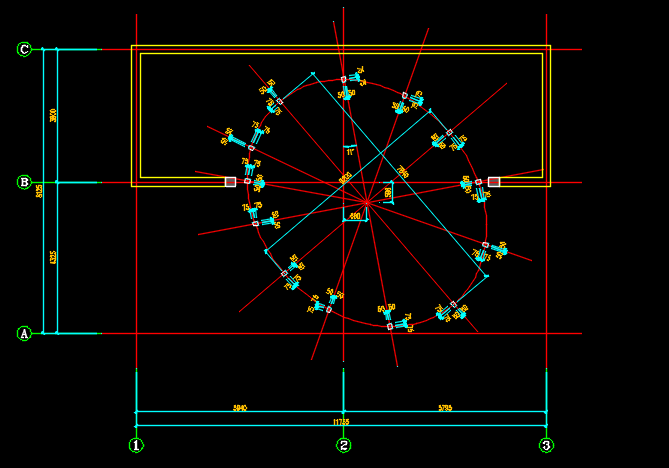Click the 8125 overall vertical dimension text
Viewport: 669px width, 468px height.
39,190
